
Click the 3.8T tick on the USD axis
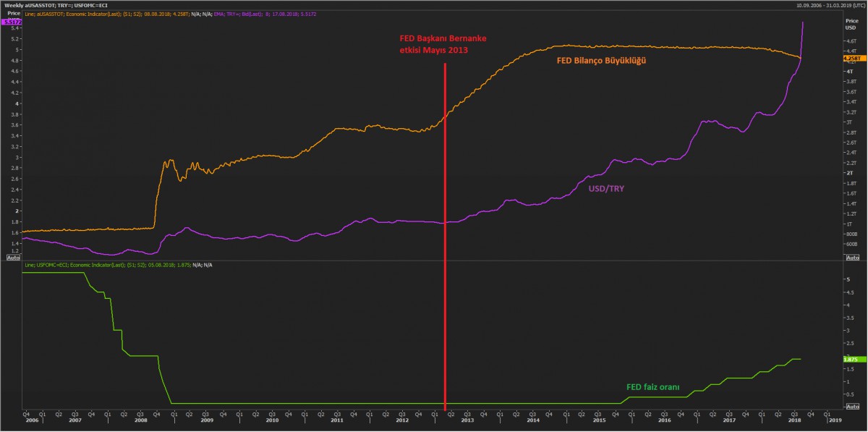click(851, 82)
